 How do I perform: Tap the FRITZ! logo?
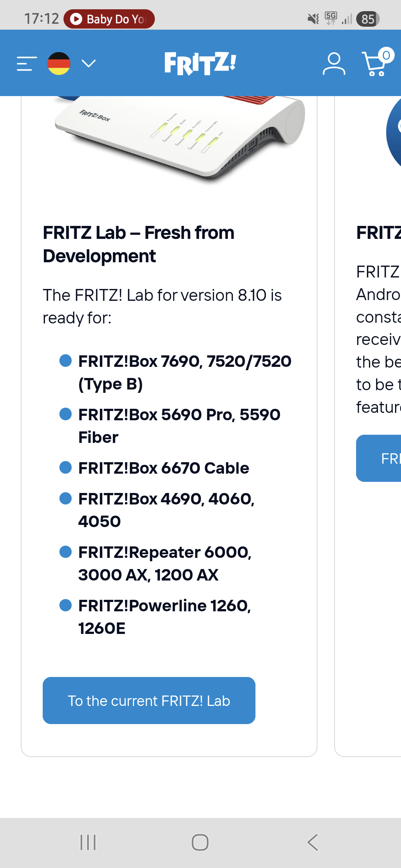pyautogui.click(x=200, y=63)
